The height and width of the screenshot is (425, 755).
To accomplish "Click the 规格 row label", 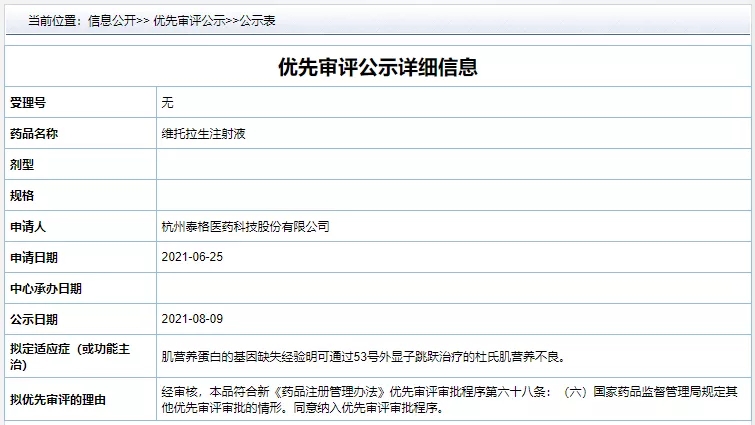I will pyautogui.click(x=22, y=195).
